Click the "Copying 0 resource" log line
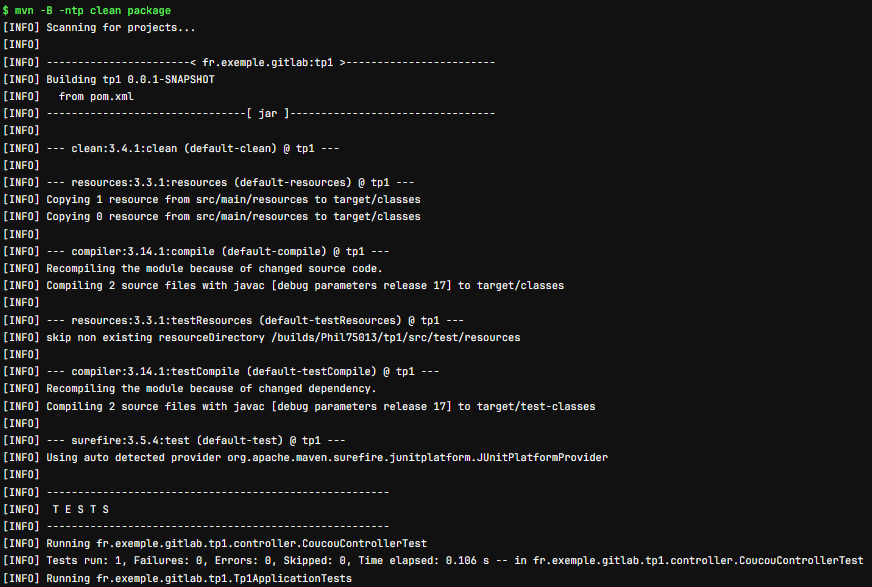Viewport: 872px width, 587px height. point(233,216)
